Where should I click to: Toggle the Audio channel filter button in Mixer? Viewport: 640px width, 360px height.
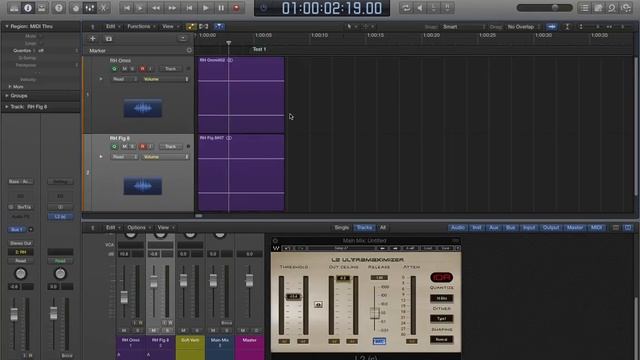click(458, 228)
